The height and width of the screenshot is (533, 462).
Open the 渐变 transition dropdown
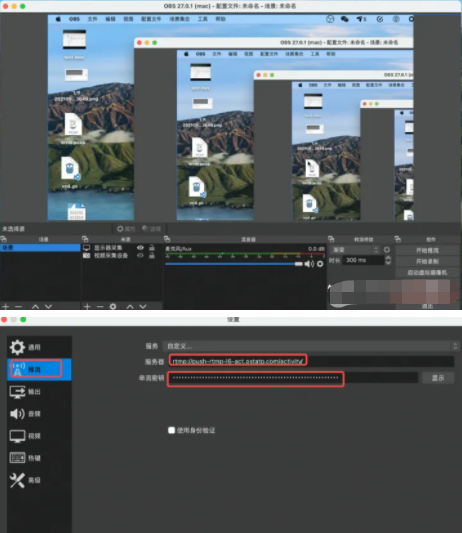[x=354, y=250]
